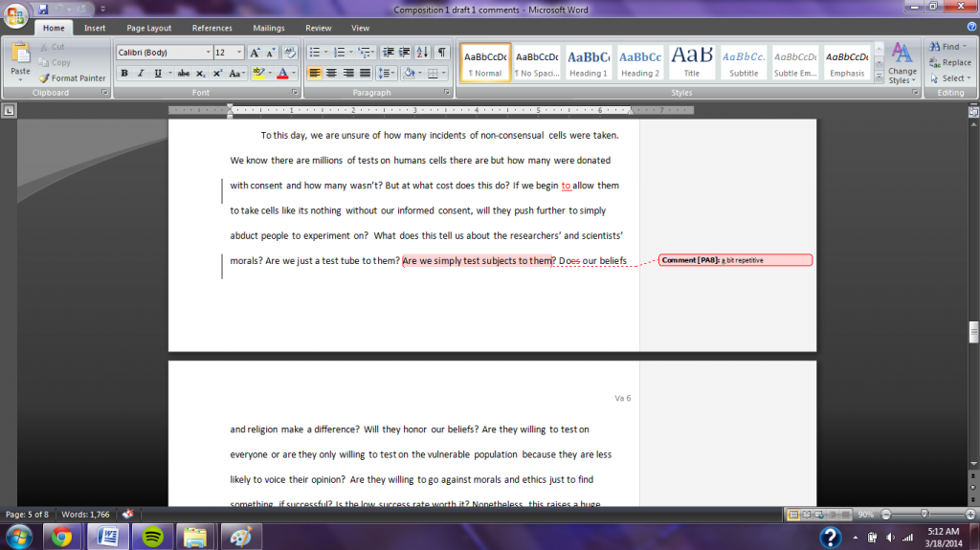Viewport: 980px width, 550px height.
Task: Open the Review ribbon tab
Action: click(318, 29)
